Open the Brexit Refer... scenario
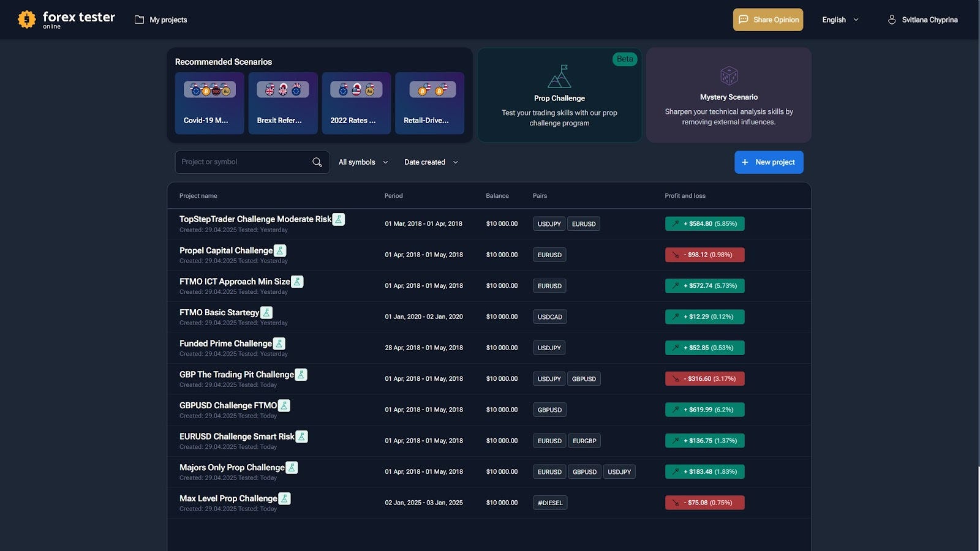Screen dimensions: 980x551 coord(283,103)
